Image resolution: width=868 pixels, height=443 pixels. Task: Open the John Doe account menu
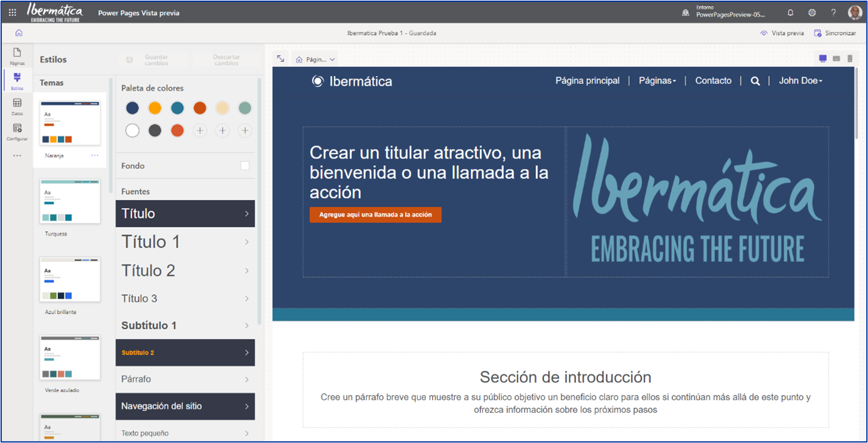pyautogui.click(x=800, y=80)
